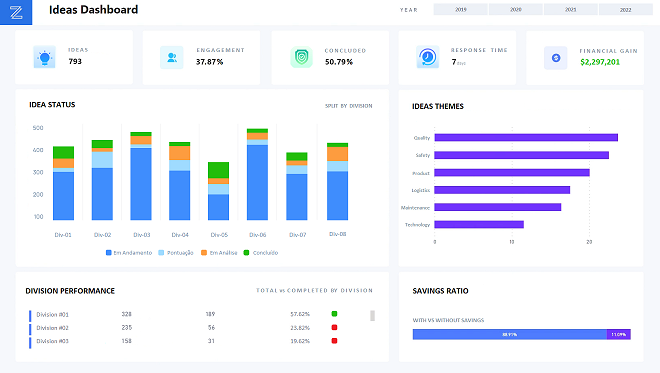The width and height of the screenshot is (660, 373).
Task: Click the green status indicator for Division #01
Action: [x=334, y=314]
